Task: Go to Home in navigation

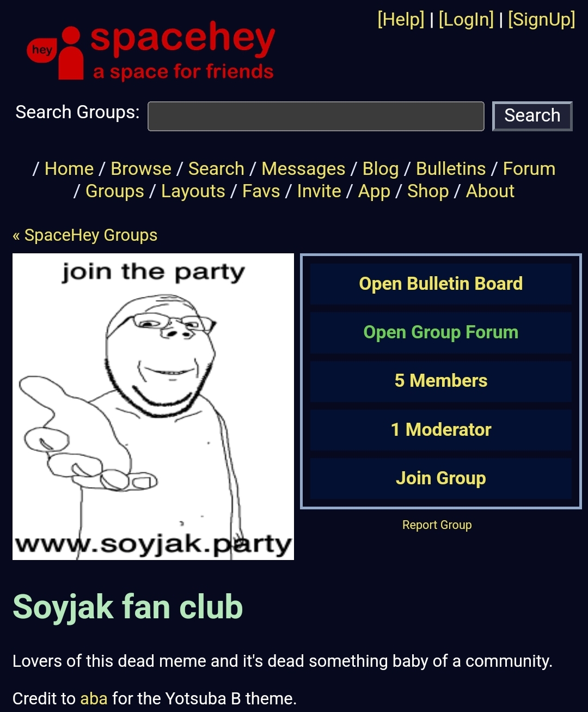Action: click(69, 169)
